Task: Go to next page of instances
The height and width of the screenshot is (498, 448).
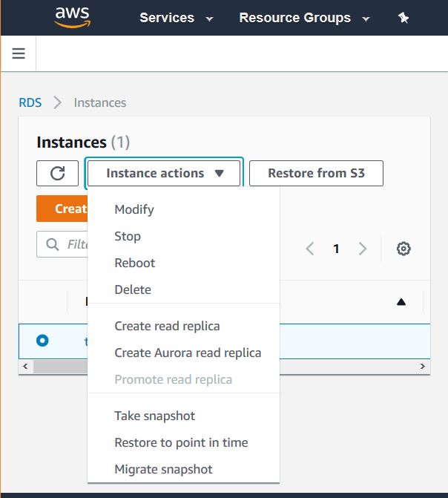Action: point(363,249)
